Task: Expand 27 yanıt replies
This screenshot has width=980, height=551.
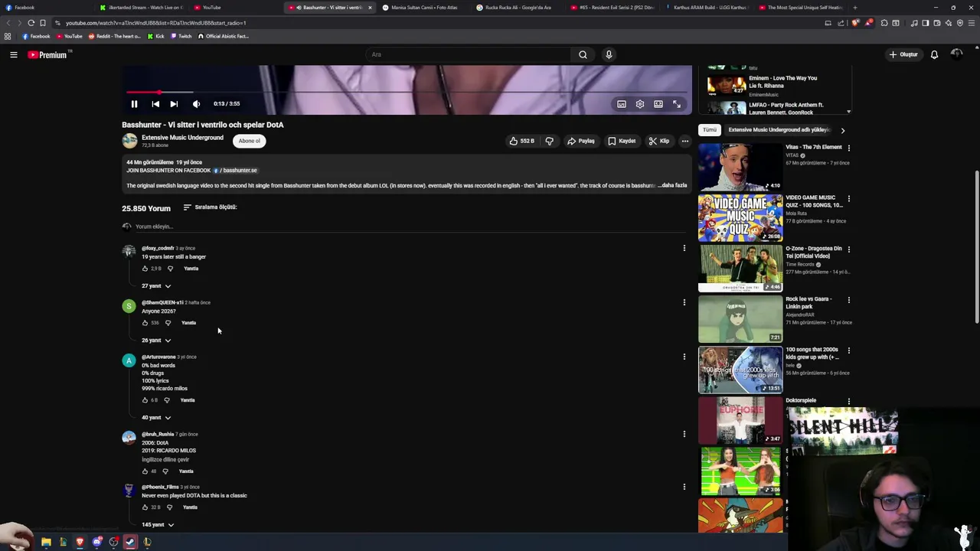Action: click(156, 285)
